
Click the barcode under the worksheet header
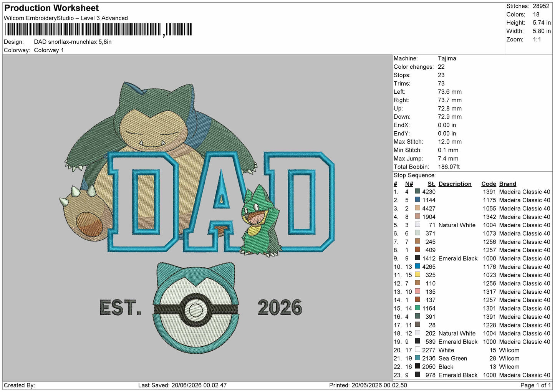(x=98, y=30)
